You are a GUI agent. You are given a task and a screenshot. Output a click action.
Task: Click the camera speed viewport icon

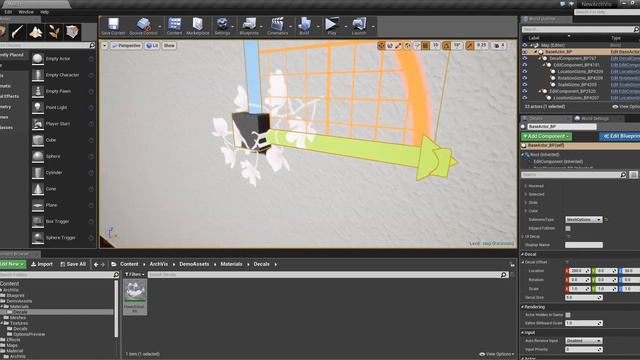tap(499, 46)
